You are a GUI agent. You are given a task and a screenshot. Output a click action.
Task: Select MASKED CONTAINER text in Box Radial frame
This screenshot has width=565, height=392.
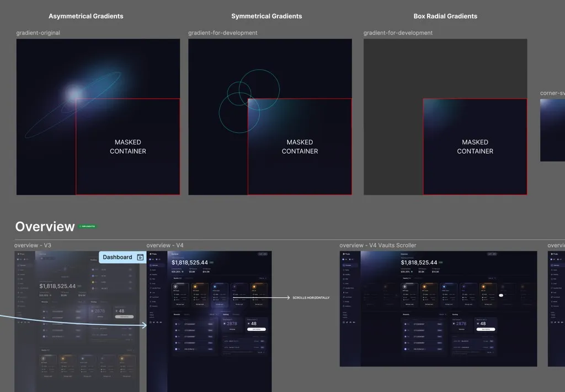coord(475,147)
